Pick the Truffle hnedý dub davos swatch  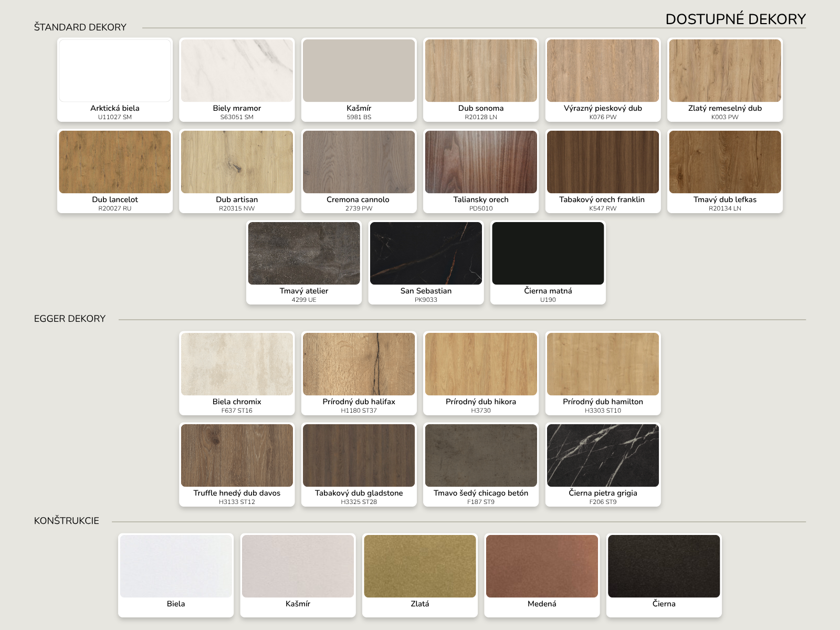coord(237,465)
